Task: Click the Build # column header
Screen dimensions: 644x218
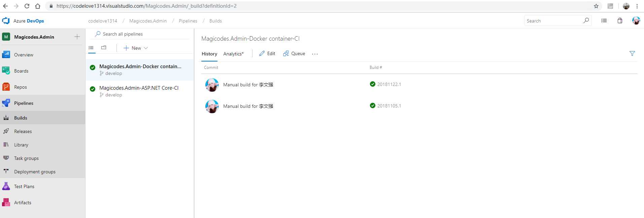Action: (x=376, y=68)
